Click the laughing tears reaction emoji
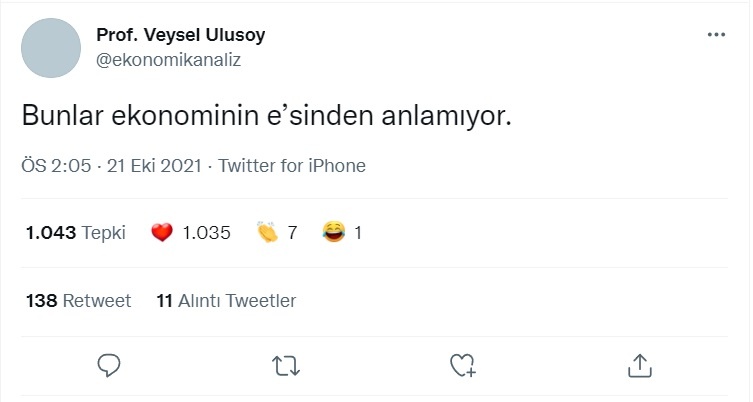 (334, 232)
